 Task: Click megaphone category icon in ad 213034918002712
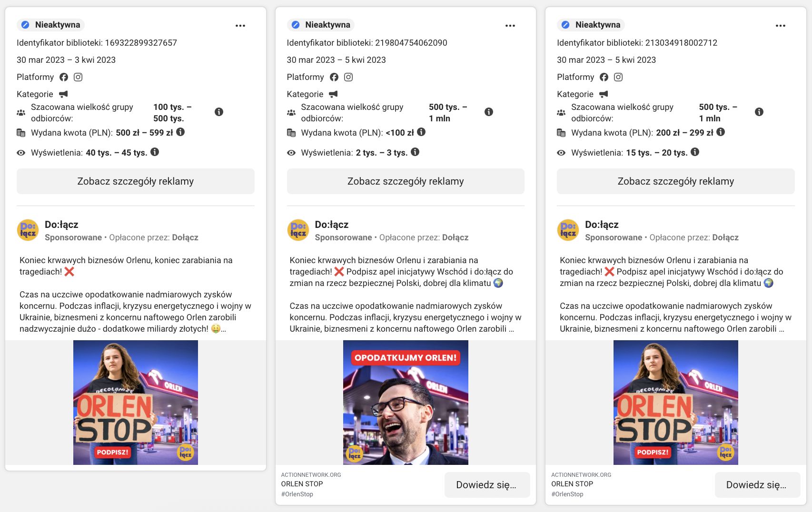tap(604, 94)
